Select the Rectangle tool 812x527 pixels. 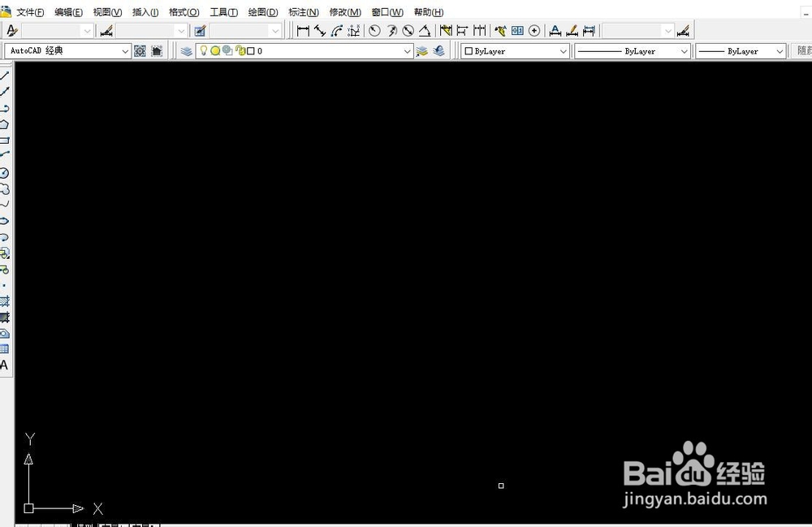click(x=5, y=140)
